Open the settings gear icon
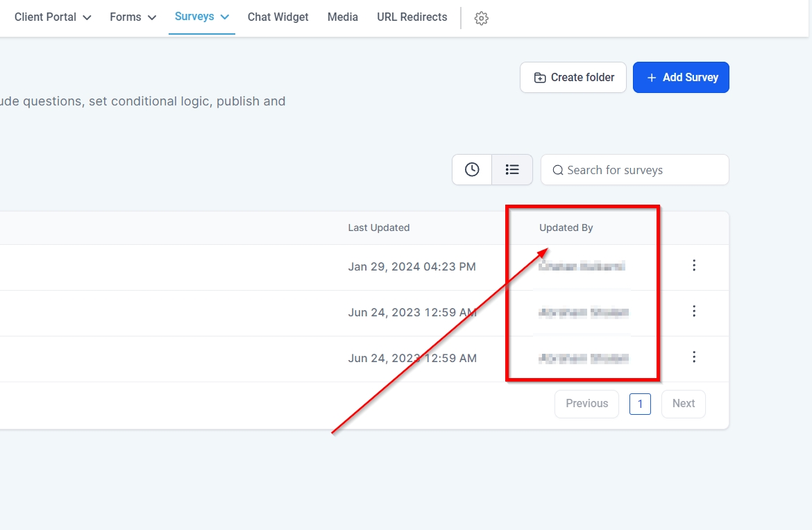The image size is (812, 530). pos(481,19)
